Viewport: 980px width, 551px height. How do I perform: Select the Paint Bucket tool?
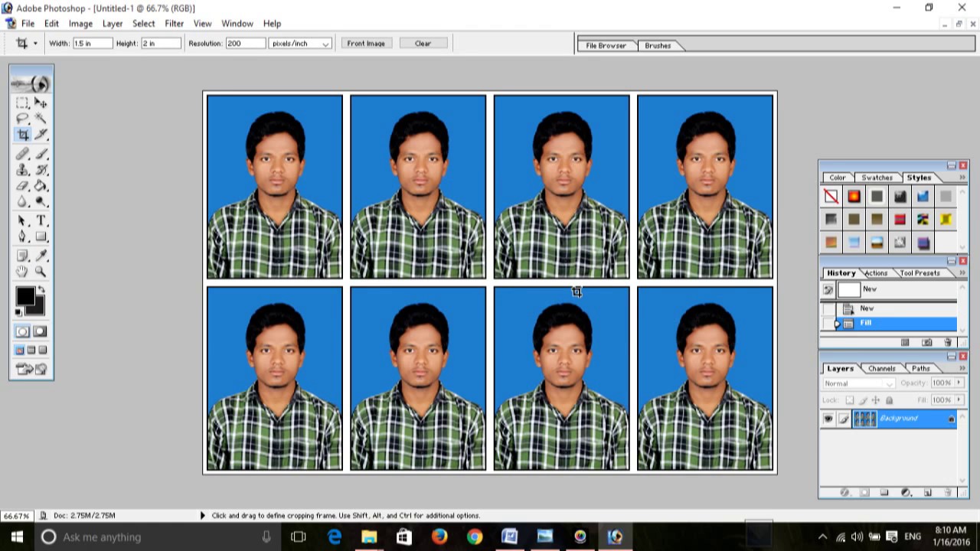tap(41, 186)
